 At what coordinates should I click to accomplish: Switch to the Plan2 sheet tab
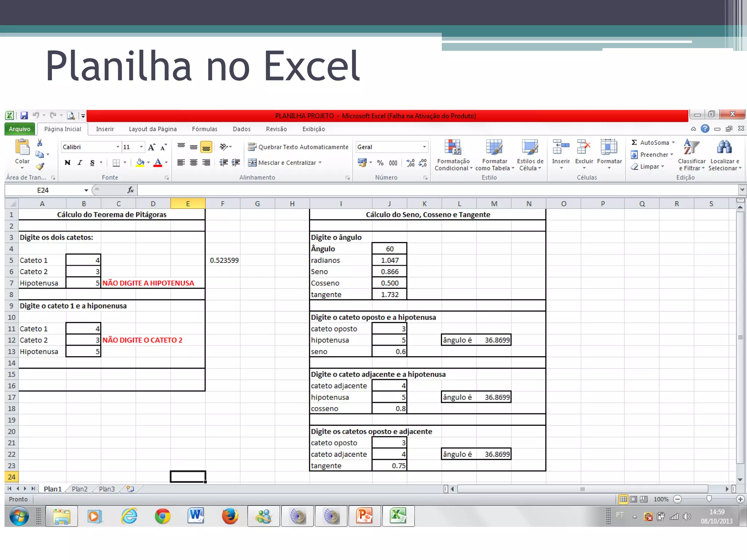point(80,489)
